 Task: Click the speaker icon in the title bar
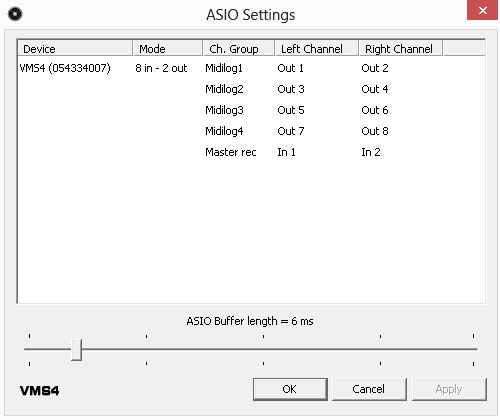tap(15, 14)
